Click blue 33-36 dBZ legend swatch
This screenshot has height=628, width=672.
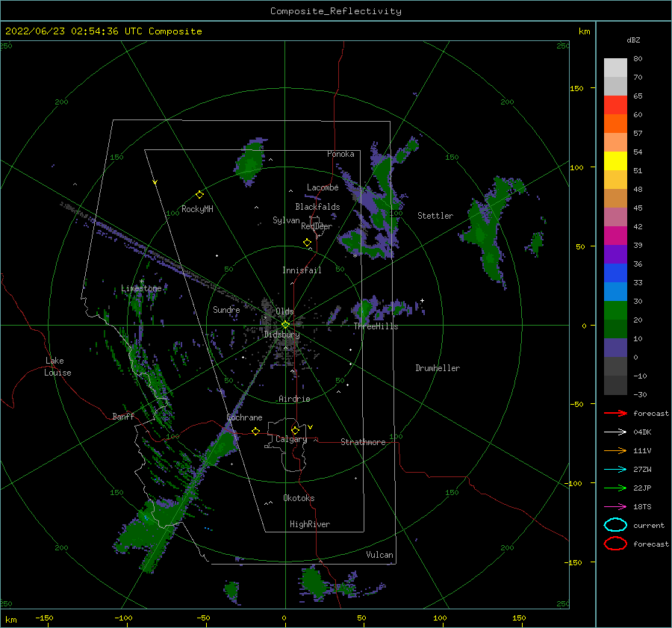point(615,273)
